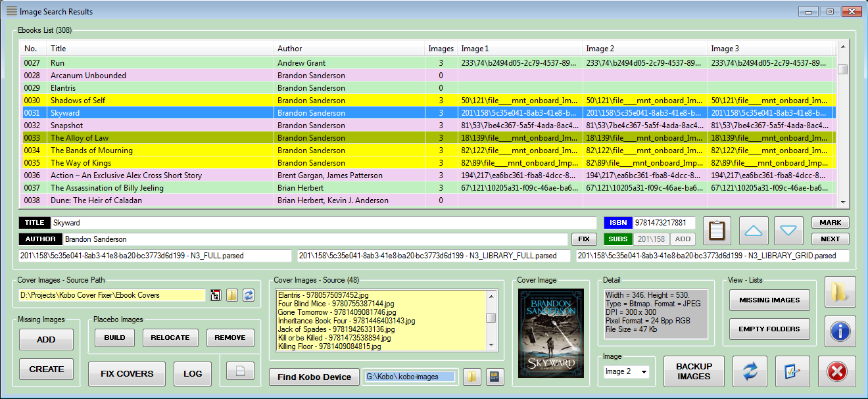Click the FIX COVERS button
The image size is (868, 399).
tap(127, 373)
